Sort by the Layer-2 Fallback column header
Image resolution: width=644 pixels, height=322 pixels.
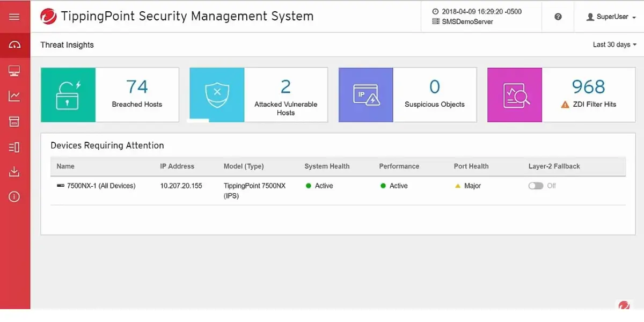tap(554, 166)
